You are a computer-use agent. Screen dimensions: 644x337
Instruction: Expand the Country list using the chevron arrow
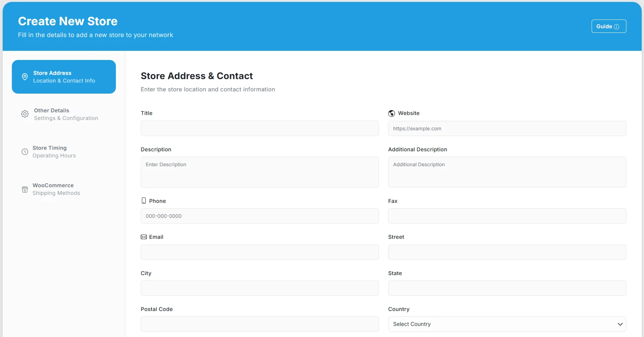(620, 324)
